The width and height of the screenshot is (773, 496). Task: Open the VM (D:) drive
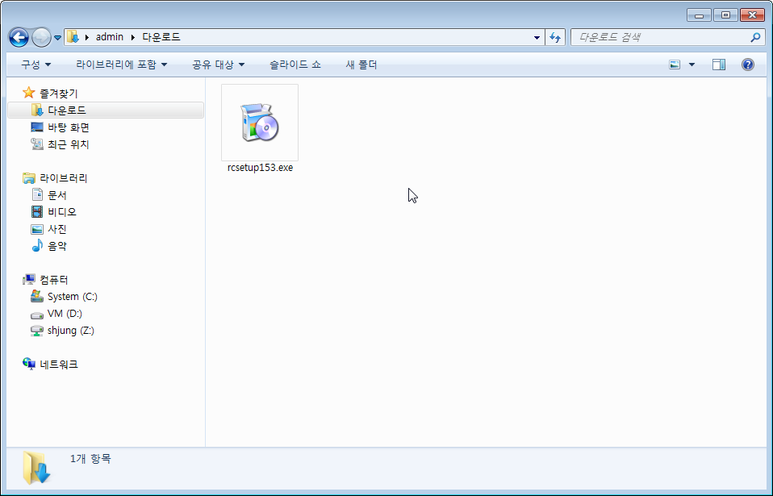pyautogui.click(x=65, y=314)
